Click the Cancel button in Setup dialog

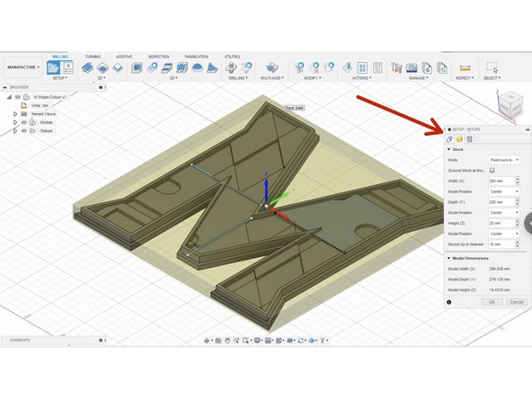click(x=517, y=302)
